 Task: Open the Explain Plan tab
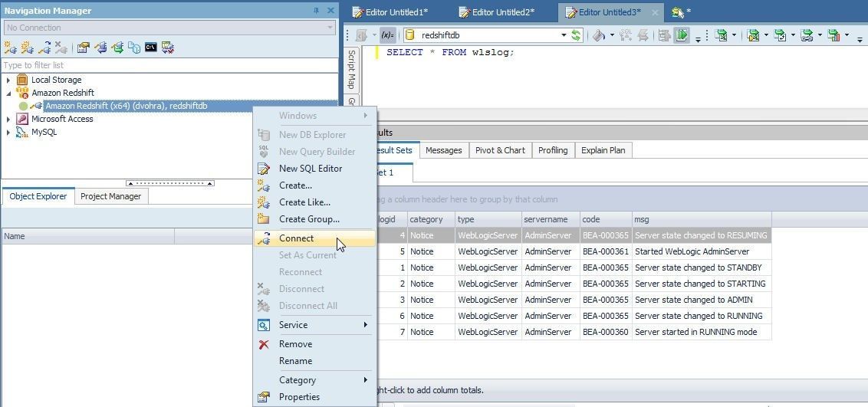[x=603, y=150]
